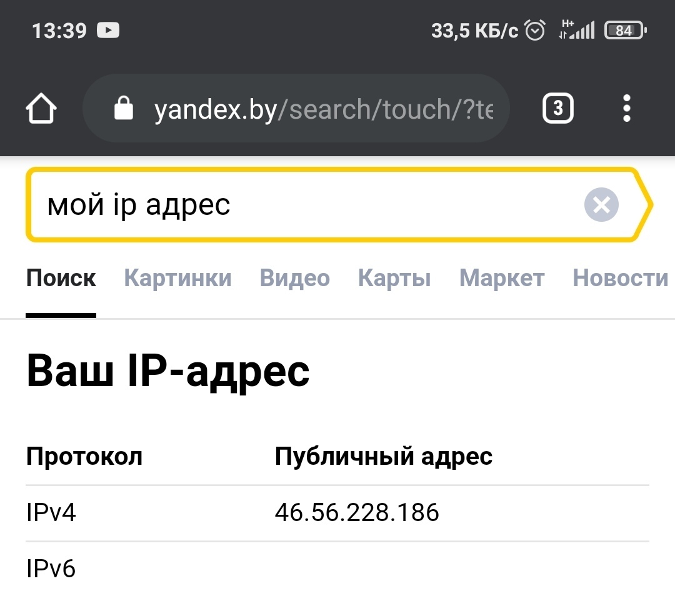Select the Поиск tab
675x616 pixels.
tap(61, 278)
